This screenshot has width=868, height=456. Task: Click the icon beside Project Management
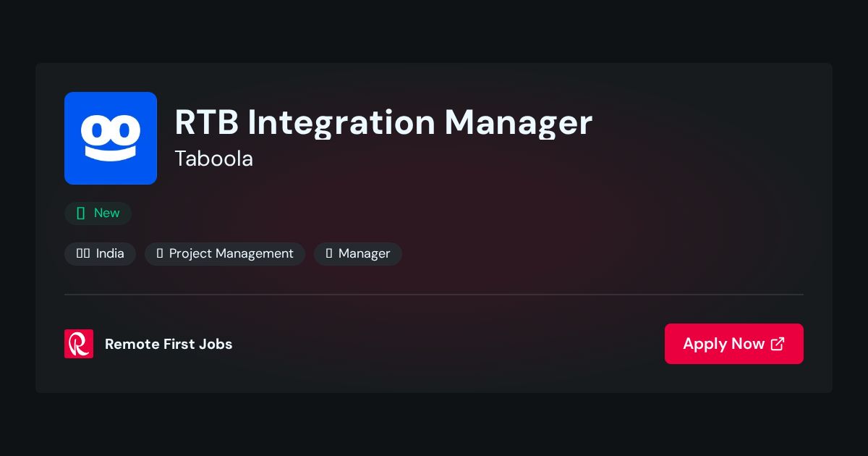pyautogui.click(x=160, y=253)
